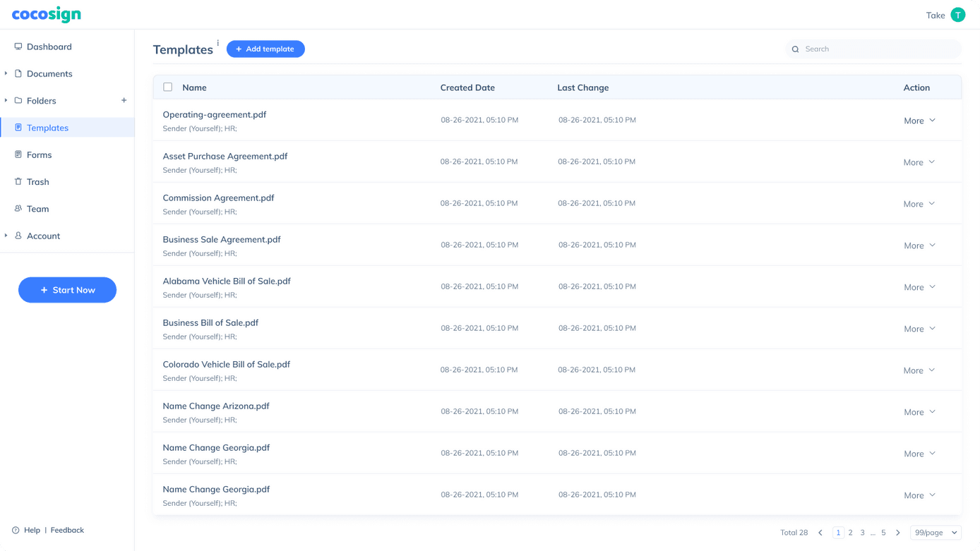This screenshot has width=980, height=551.
Task: Open More menu for Colorado Vehicle Bill of Sale.pdf
Action: pyautogui.click(x=919, y=370)
